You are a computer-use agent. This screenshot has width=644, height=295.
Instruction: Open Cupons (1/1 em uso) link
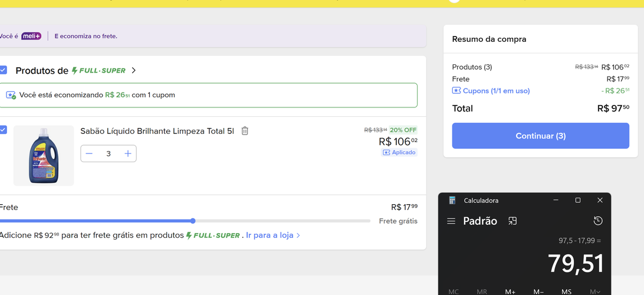(x=496, y=91)
